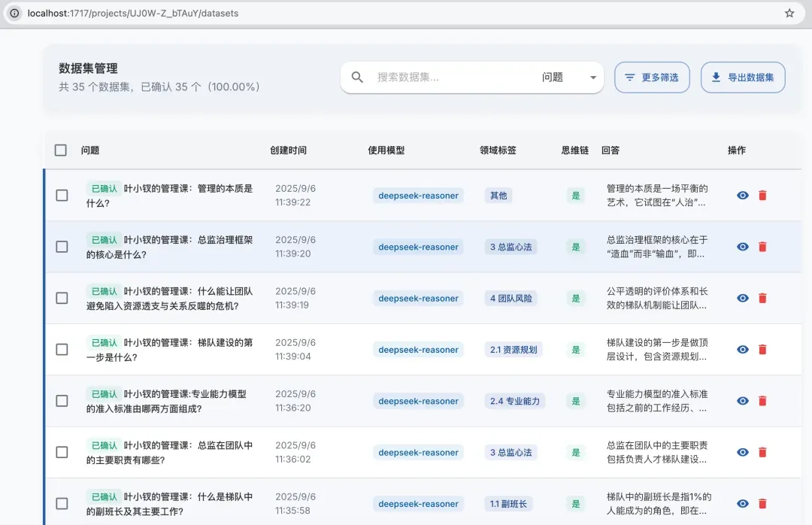Click the 3 总监心法 tag chip
812x525 pixels.
click(511, 247)
